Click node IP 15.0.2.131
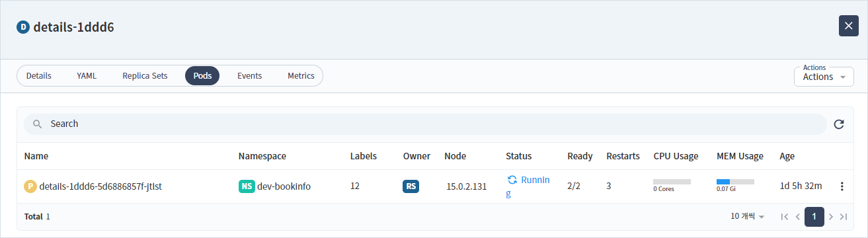This screenshot has width=868, height=238. pos(467,186)
